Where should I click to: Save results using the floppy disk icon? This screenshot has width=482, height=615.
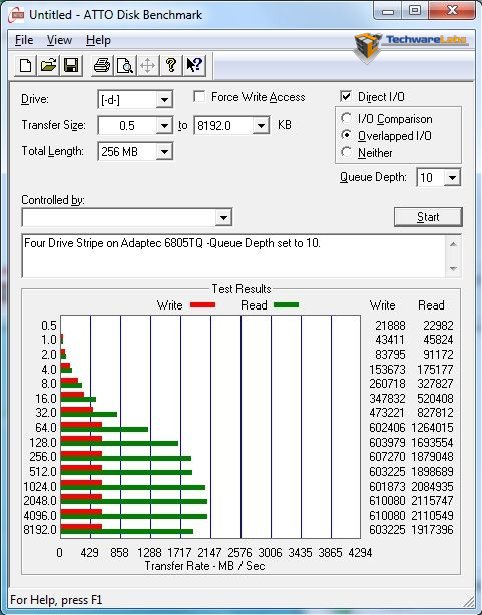point(71,65)
